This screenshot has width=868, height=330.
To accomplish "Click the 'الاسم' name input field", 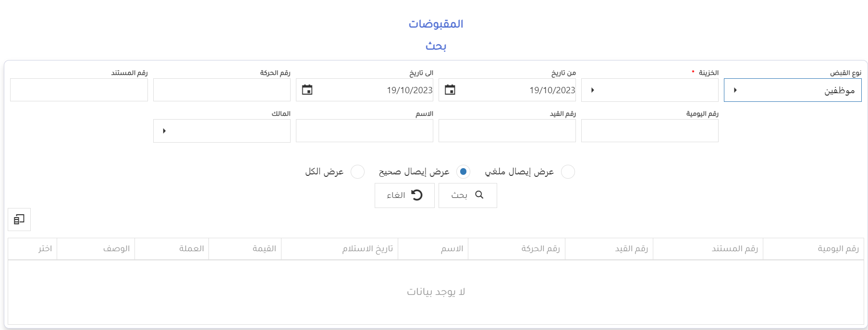I will click(364, 131).
